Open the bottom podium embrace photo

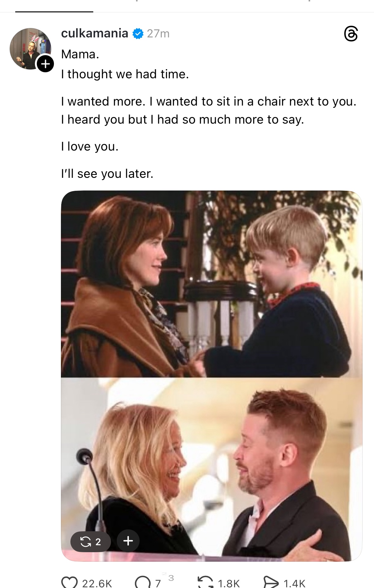[212, 469]
